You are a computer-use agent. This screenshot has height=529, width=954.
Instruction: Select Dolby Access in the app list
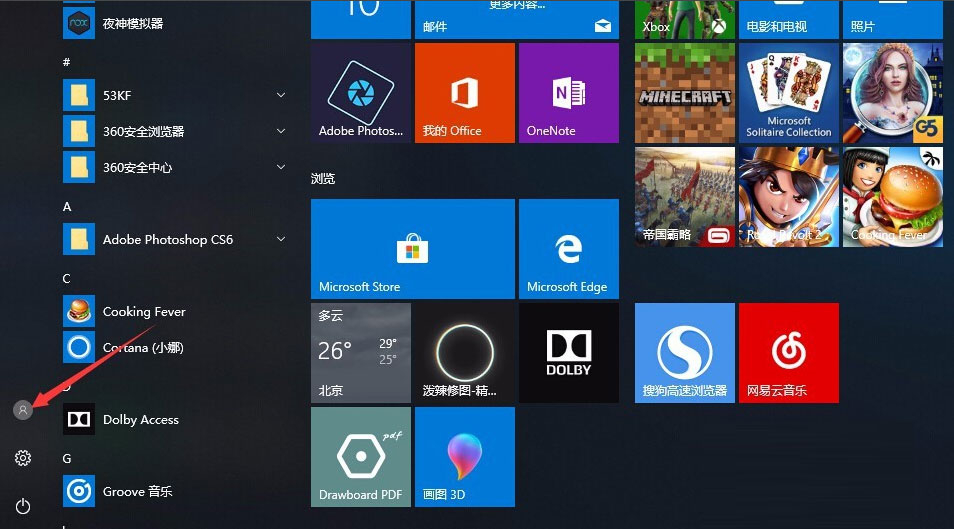click(x=140, y=419)
